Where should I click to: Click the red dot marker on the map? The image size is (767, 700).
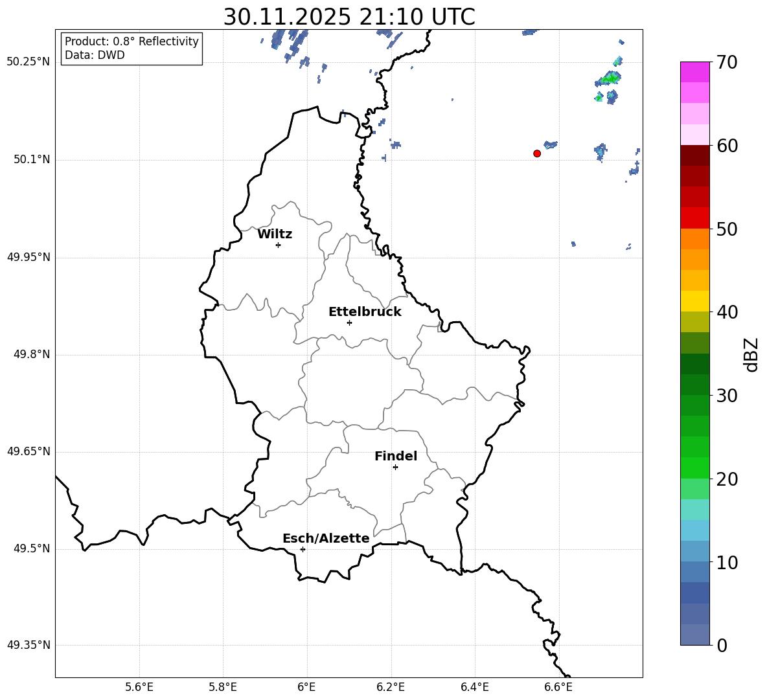(536, 153)
